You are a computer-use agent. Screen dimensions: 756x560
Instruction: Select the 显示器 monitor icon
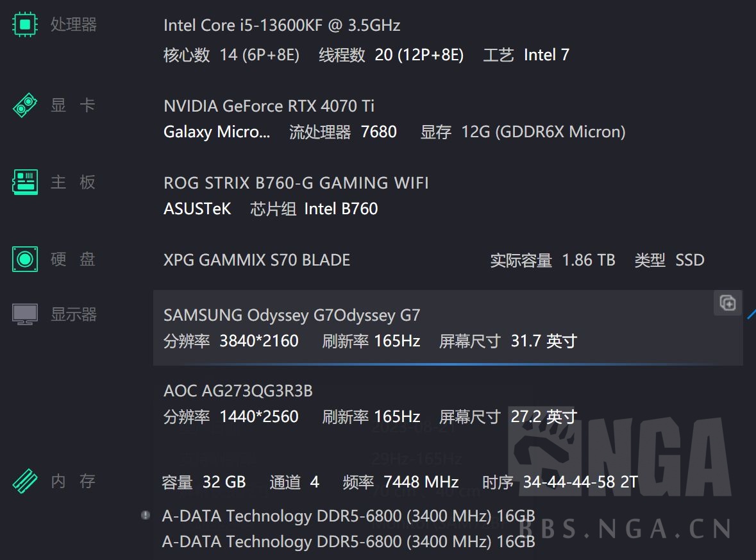tap(24, 312)
